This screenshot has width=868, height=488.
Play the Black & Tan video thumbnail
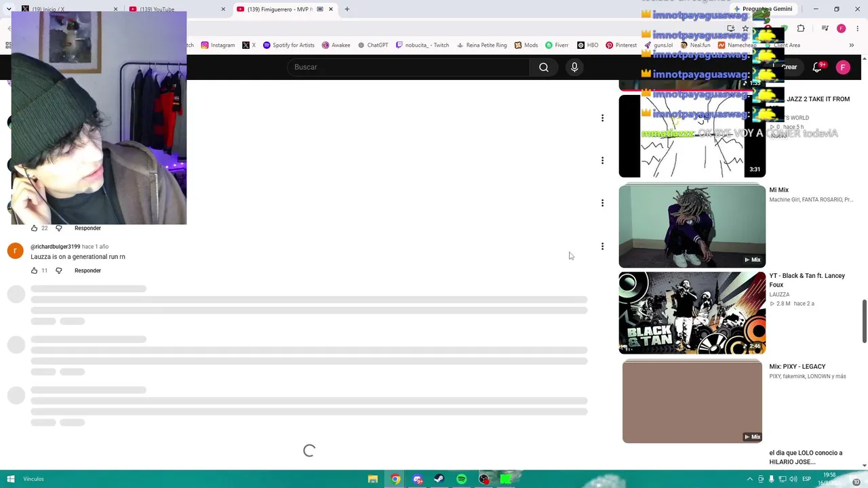pos(692,313)
